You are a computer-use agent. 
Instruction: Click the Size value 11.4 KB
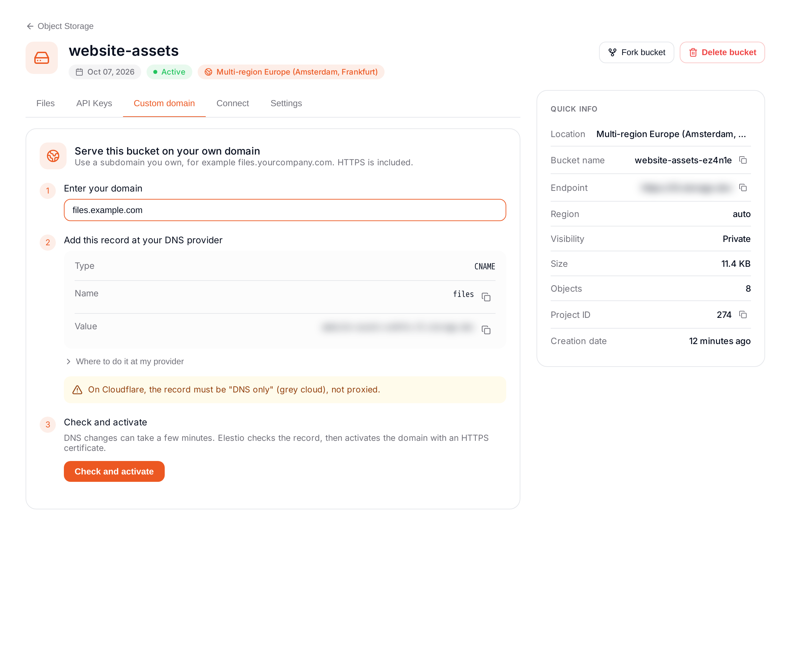click(736, 264)
